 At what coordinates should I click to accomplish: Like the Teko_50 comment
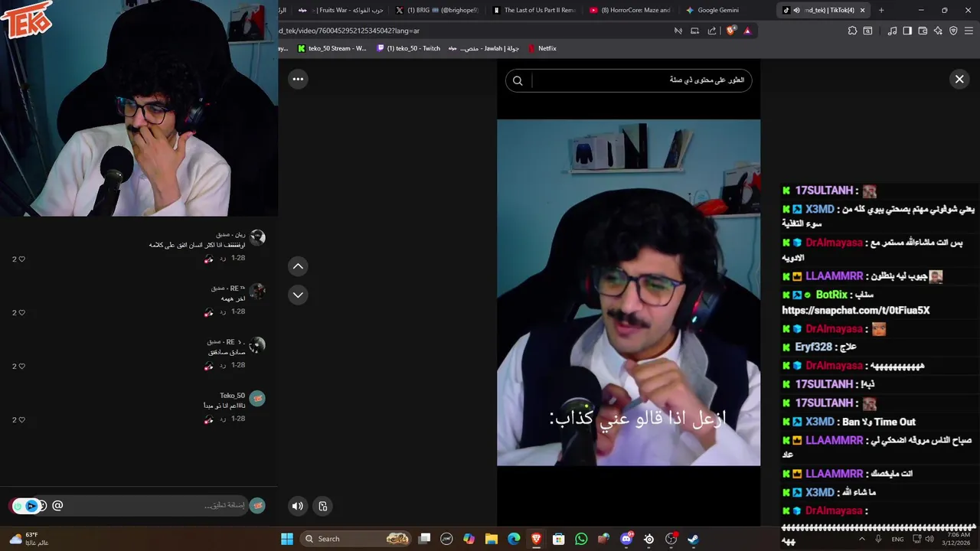click(21, 420)
